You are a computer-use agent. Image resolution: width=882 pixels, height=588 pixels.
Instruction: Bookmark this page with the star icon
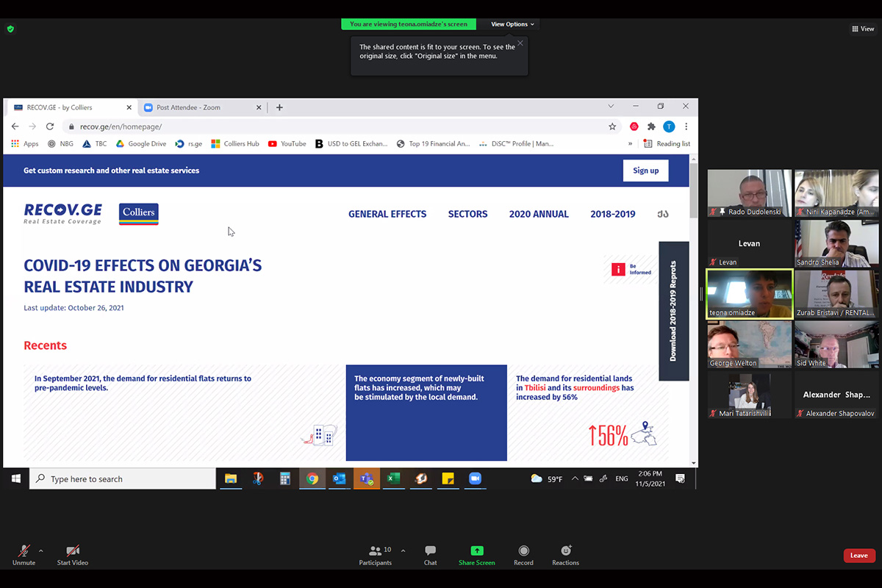pyautogui.click(x=612, y=126)
